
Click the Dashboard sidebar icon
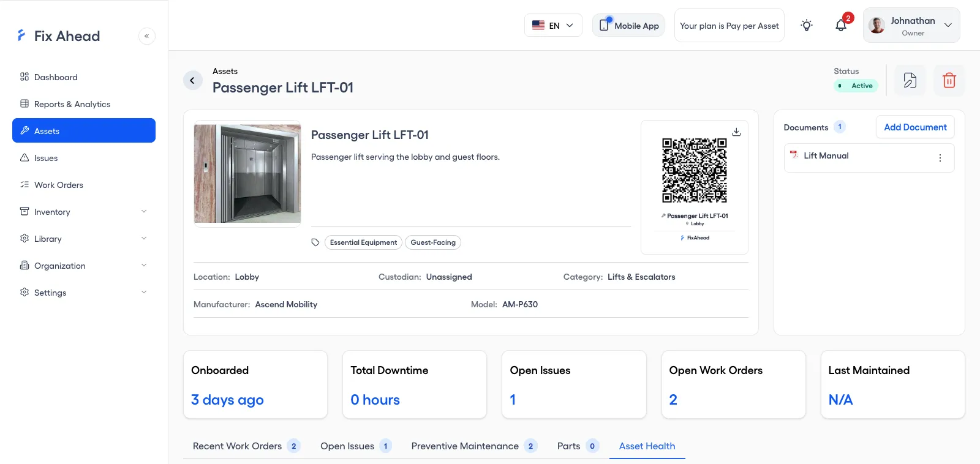tap(24, 77)
